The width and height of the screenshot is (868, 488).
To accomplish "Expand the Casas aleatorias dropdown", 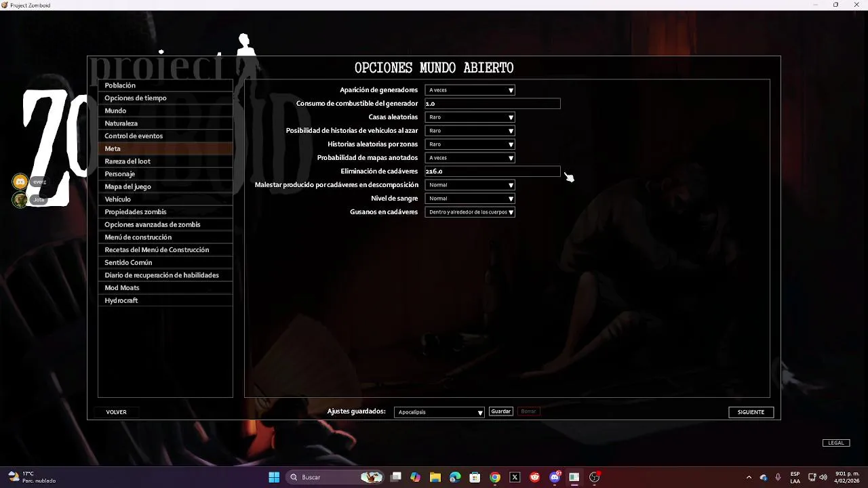I will [x=470, y=117].
